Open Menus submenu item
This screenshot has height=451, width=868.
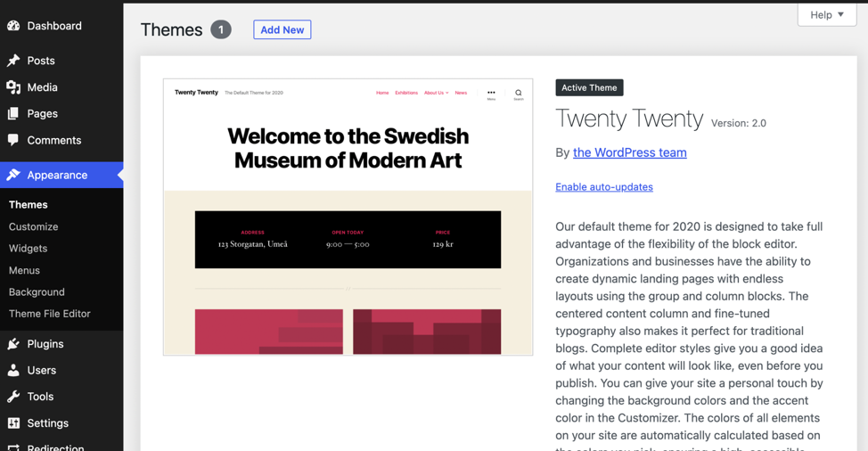(x=24, y=270)
